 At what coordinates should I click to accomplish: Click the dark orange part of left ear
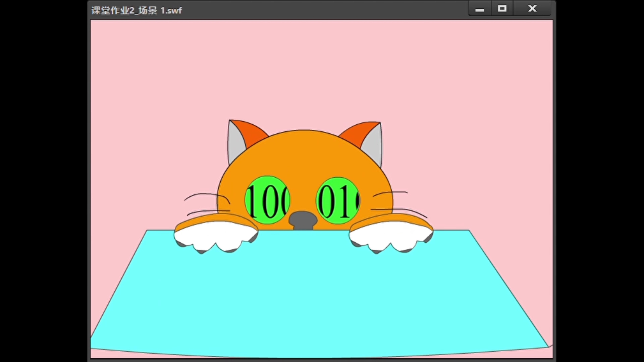pyautogui.click(x=251, y=132)
